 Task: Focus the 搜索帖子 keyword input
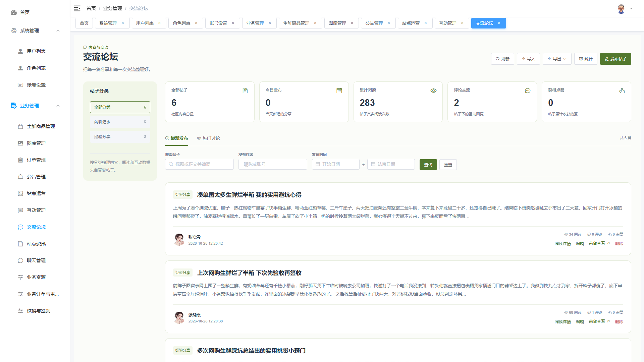[199, 164]
